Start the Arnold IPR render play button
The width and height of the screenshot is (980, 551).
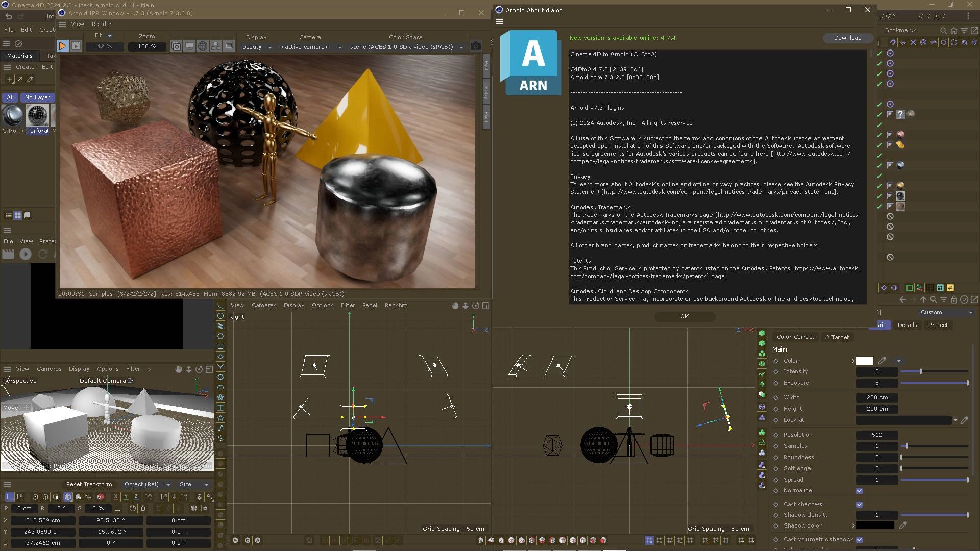click(x=62, y=46)
